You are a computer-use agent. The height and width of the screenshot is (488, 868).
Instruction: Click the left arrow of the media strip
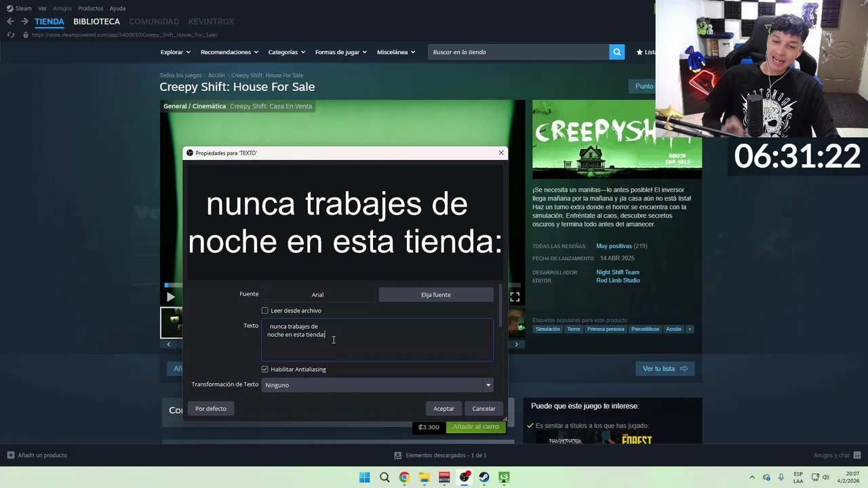169,344
